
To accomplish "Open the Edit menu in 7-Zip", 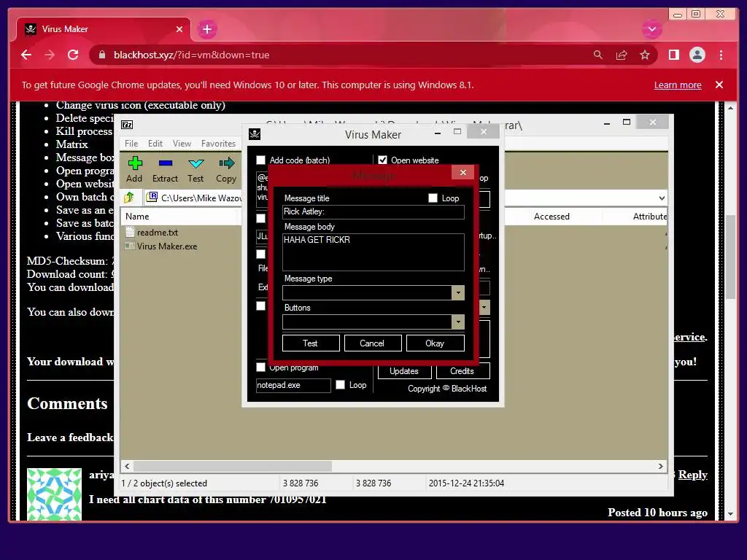I will [x=155, y=144].
